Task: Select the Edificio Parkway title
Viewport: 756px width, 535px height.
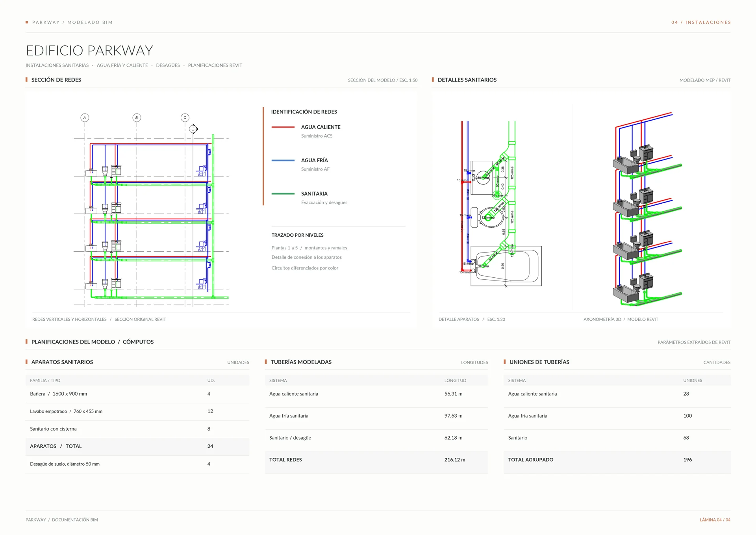Action: click(89, 50)
